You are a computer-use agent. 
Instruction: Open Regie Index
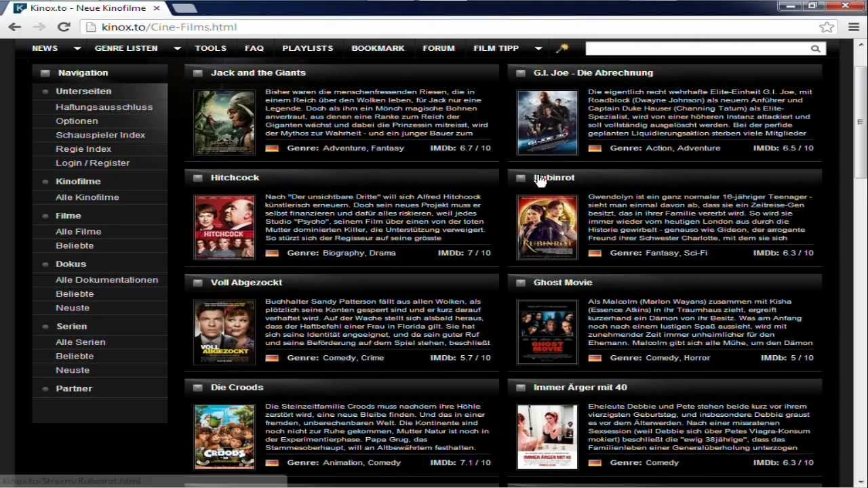[x=83, y=149]
